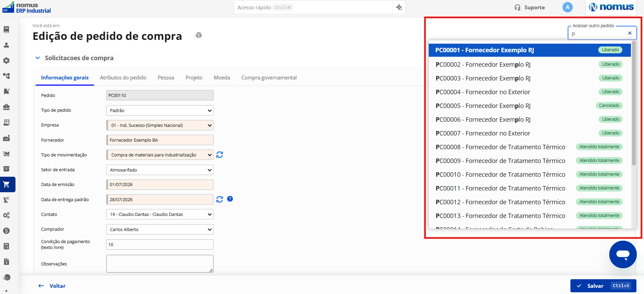The image size is (644, 294).
Task: Click the Nomus ERP Industrial logo
Action: point(26,8)
